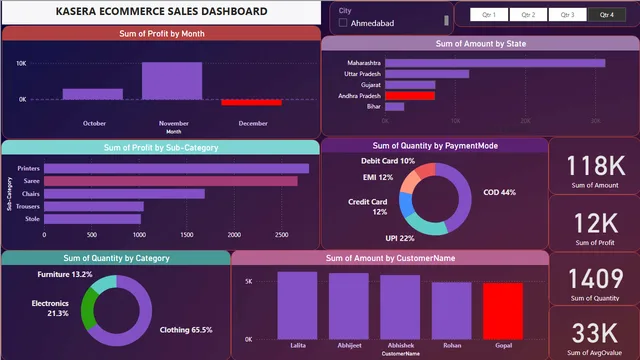Click the Sum of Profit by Sub-Category title
Viewport: 640px width, 360px height.
click(161, 147)
